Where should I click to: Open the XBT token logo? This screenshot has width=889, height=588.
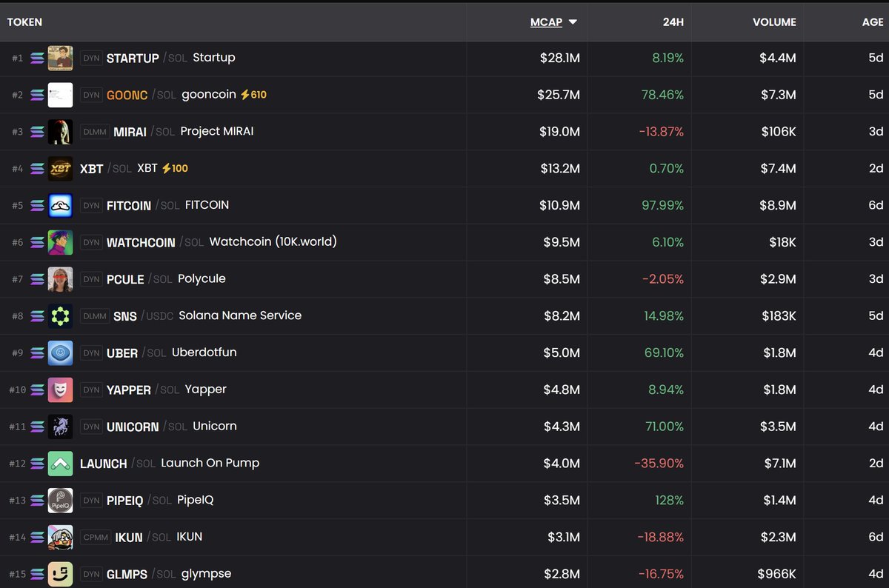pos(61,168)
